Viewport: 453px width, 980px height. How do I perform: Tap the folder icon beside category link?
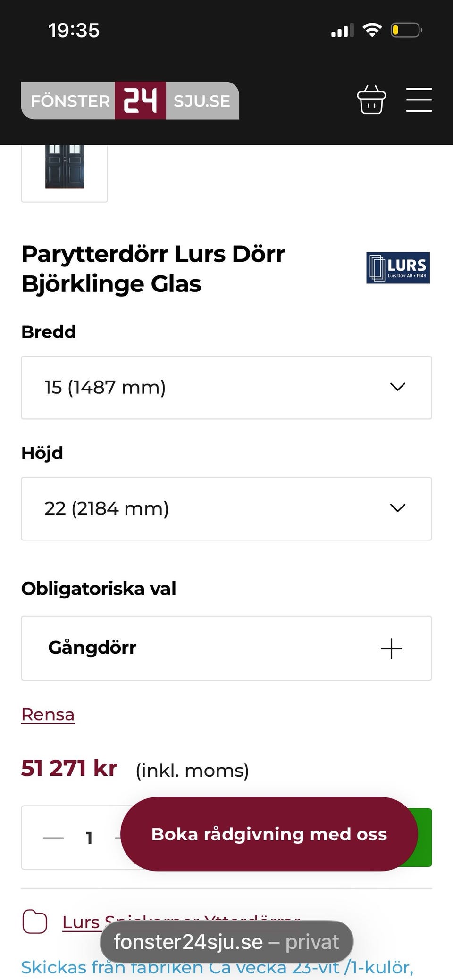point(35,921)
